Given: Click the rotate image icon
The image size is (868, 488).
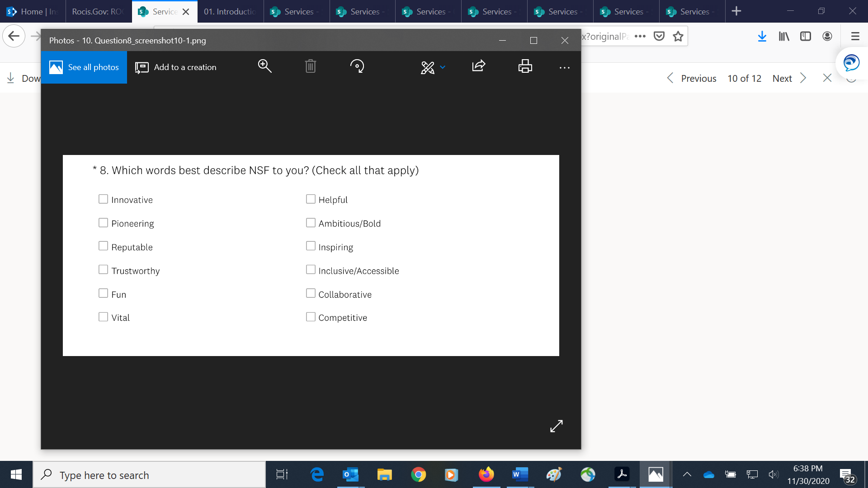Looking at the screenshot, I should (x=357, y=66).
